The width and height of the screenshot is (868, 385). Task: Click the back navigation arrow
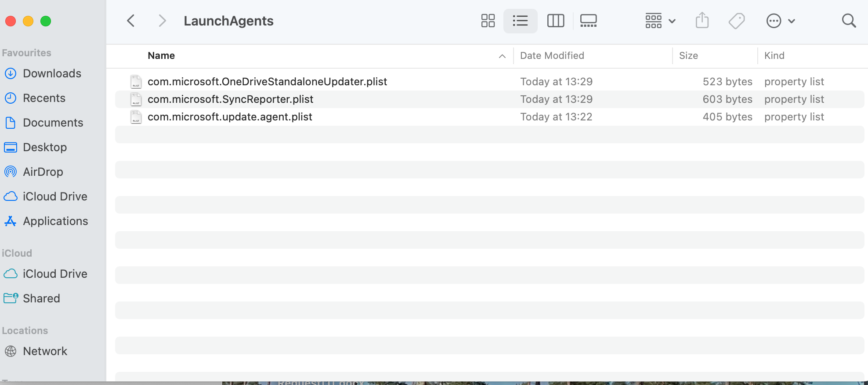[130, 20]
